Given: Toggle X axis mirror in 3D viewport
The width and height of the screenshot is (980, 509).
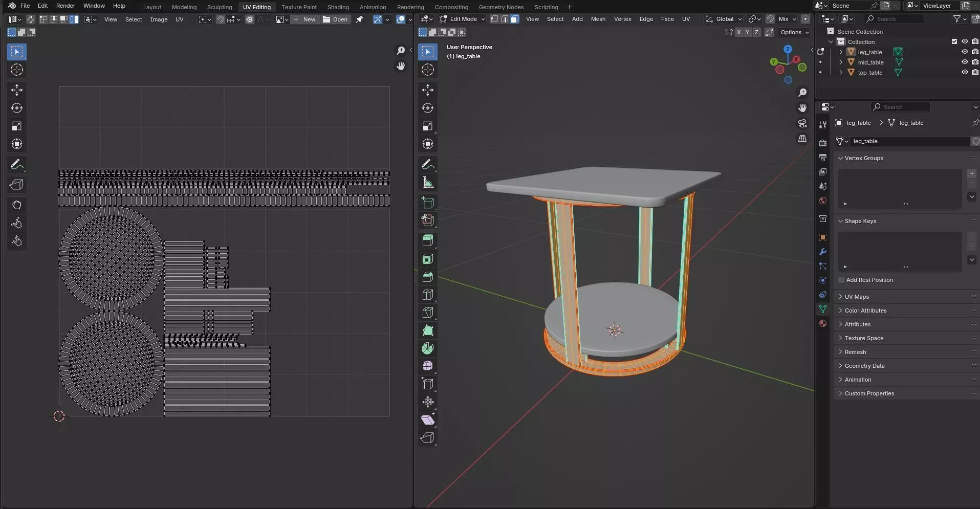Looking at the screenshot, I should click(738, 32).
